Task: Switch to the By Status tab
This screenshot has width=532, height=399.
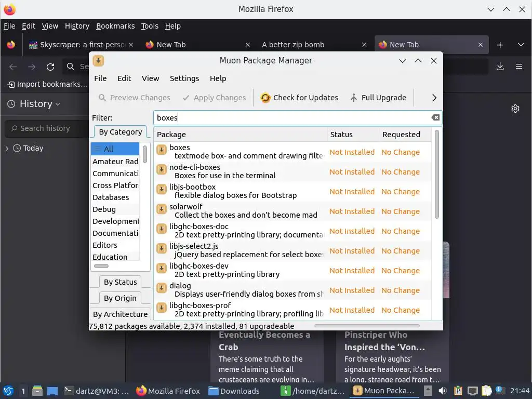Action: pos(121,282)
